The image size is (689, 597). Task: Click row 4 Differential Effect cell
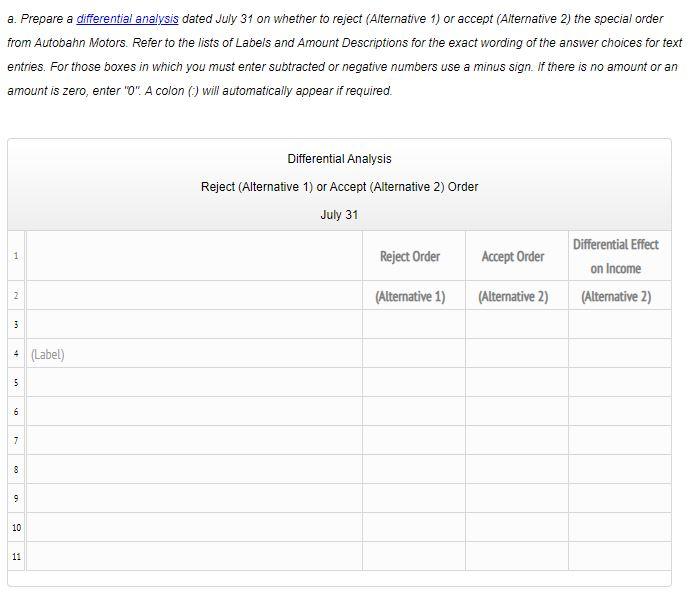point(620,354)
